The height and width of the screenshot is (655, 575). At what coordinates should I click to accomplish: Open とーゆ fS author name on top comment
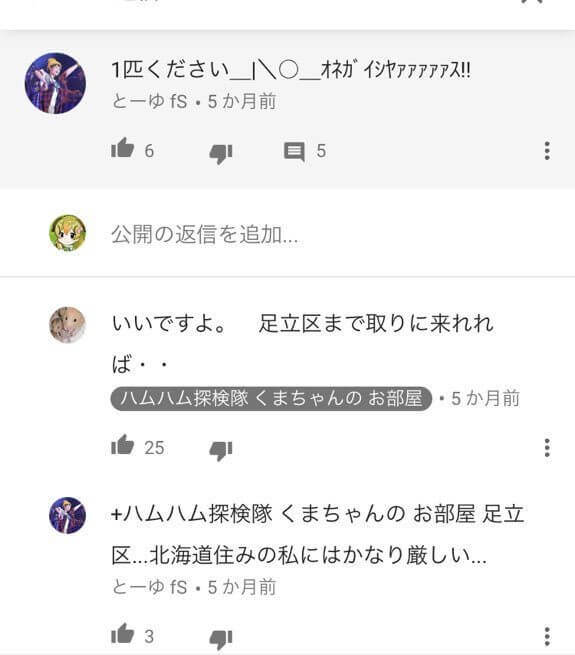(149, 102)
